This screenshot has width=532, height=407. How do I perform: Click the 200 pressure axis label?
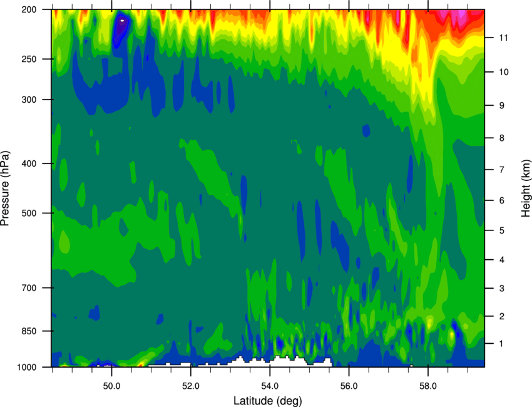point(29,9)
